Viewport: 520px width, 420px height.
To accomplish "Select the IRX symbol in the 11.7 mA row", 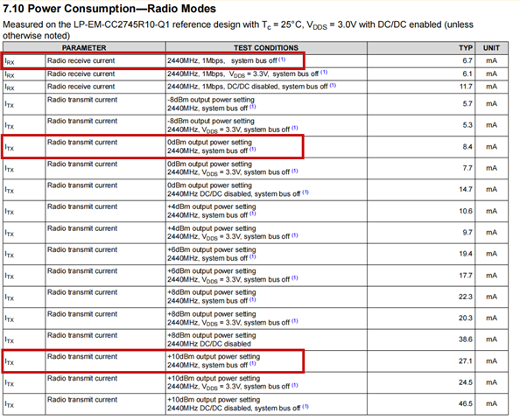I will tap(10, 87).
